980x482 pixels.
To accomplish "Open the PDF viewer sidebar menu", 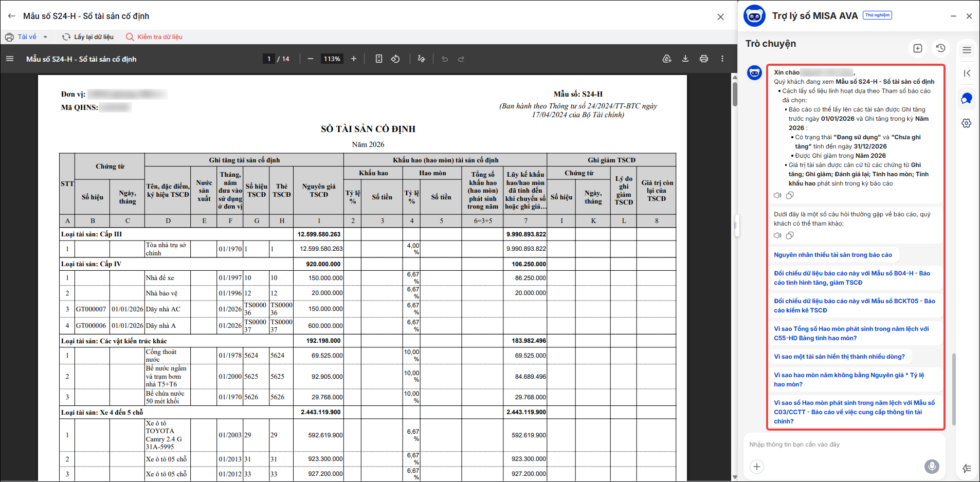I will coord(10,59).
